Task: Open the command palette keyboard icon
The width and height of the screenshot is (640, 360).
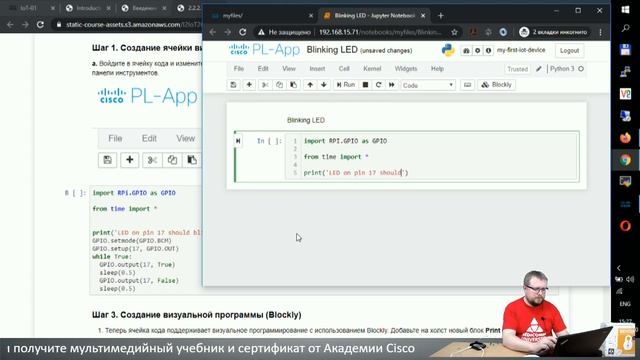Action: click(x=467, y=85)
